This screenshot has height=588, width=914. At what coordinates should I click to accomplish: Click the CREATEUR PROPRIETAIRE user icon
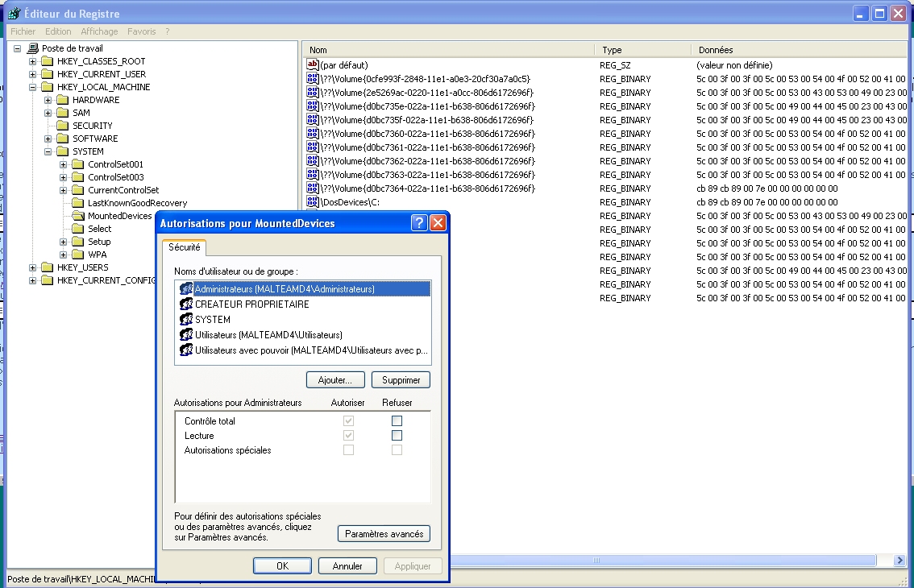pos(186,304)
